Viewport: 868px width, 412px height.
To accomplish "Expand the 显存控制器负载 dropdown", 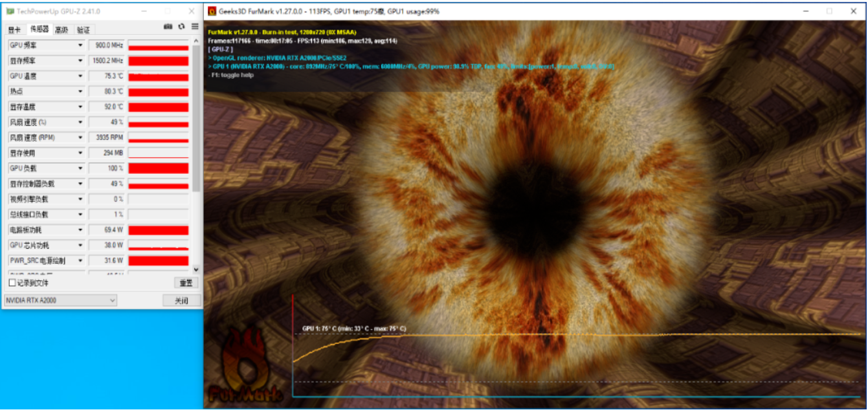I will coord(80,184).
